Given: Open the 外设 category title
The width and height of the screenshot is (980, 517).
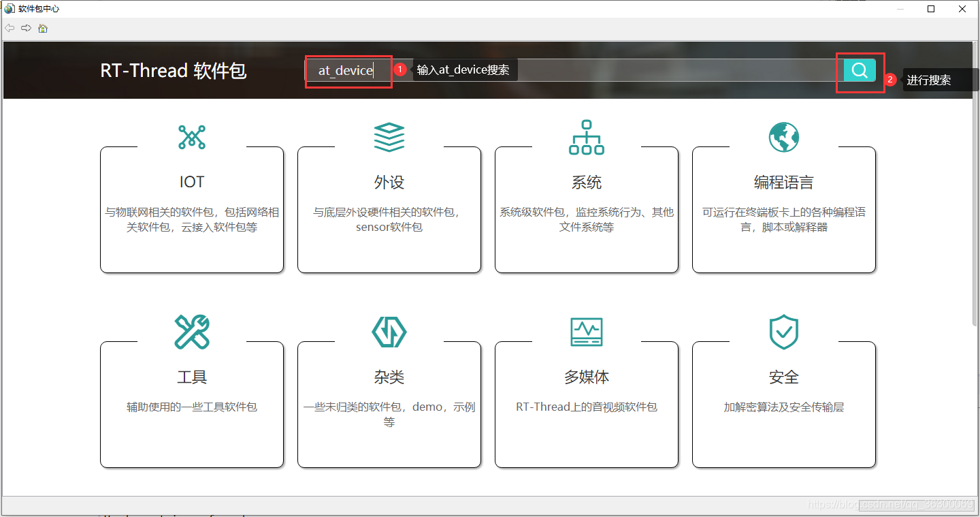Looking at the screenshot, I should point(389,182).
